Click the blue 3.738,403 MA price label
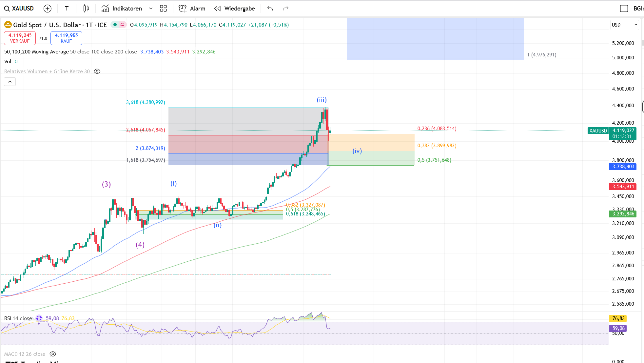 tap(623, 167)
